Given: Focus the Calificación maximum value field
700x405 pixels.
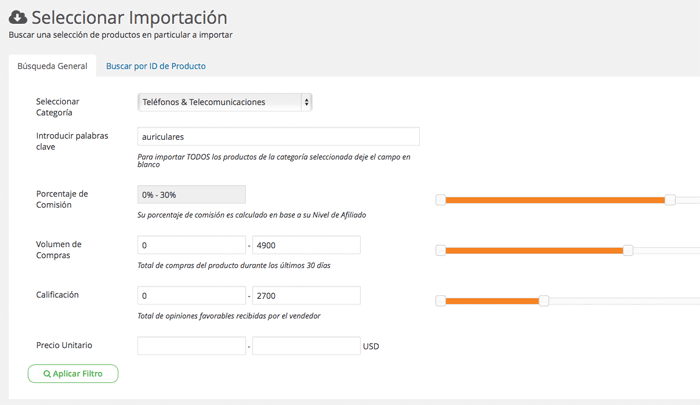Looking at the screenshot, I should pos(306,296).
